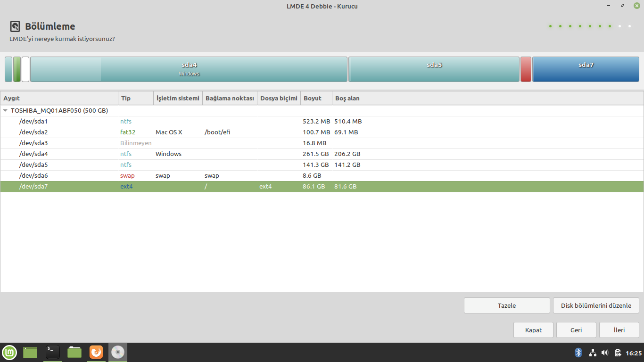Select the sda5 block in the partition bar

coord(434,69)
